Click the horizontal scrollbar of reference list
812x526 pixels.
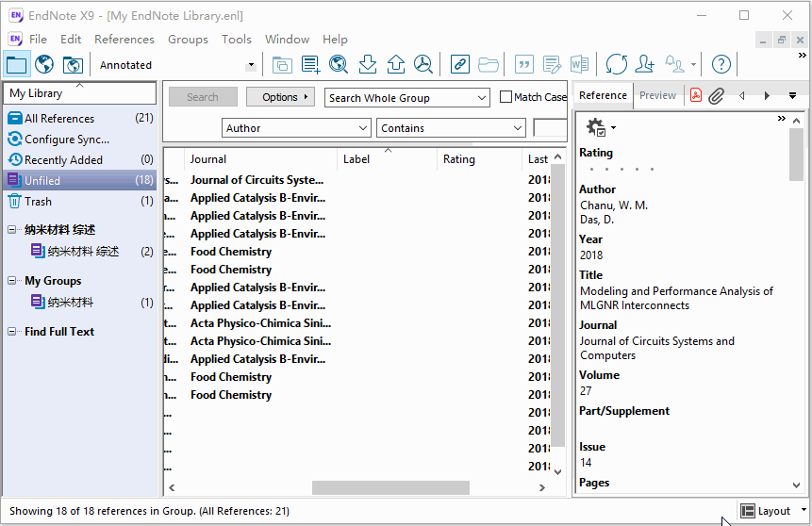[390, 487]
